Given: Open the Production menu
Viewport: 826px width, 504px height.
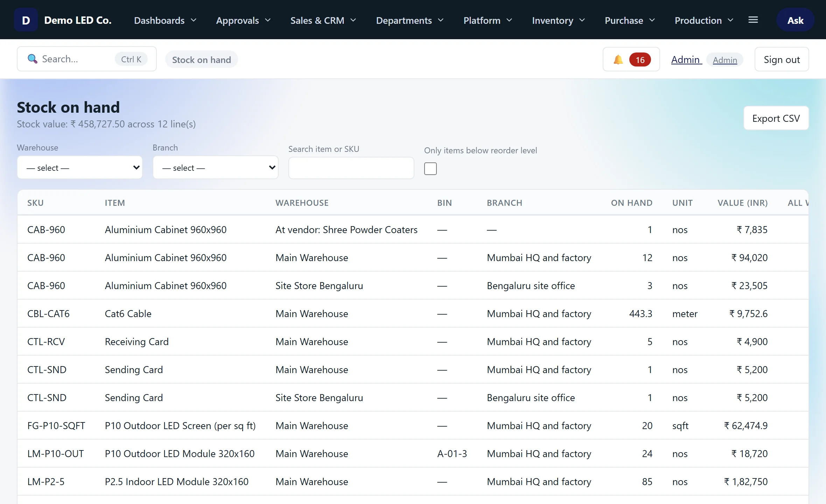Looking at the screenshot, I should pyautogui.click(x=703, y=20).
